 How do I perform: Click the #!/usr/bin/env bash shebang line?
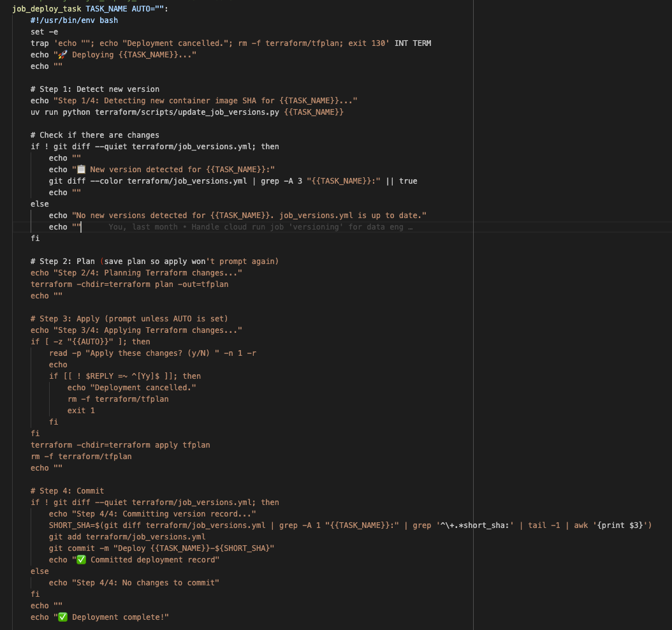click(x=74, y=20)
